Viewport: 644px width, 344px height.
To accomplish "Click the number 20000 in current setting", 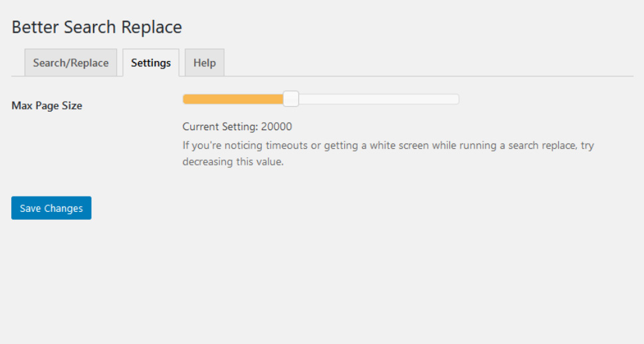I will click(x=276, y=126).
